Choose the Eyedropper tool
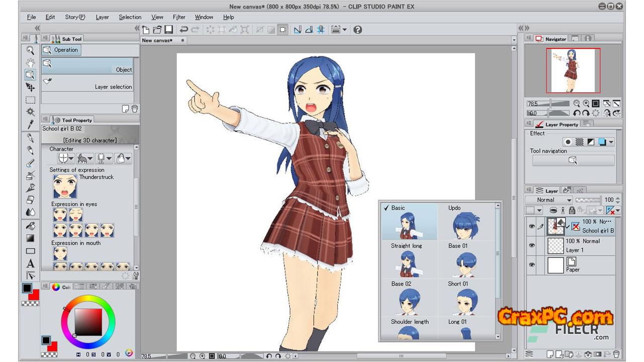The width and height of the screenshot is (644, 362). tap(30, 124)
